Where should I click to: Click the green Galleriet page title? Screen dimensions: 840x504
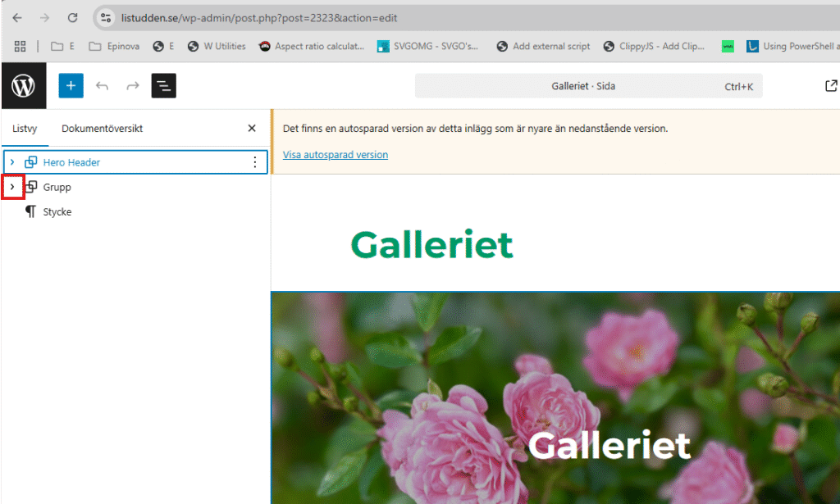431,245
